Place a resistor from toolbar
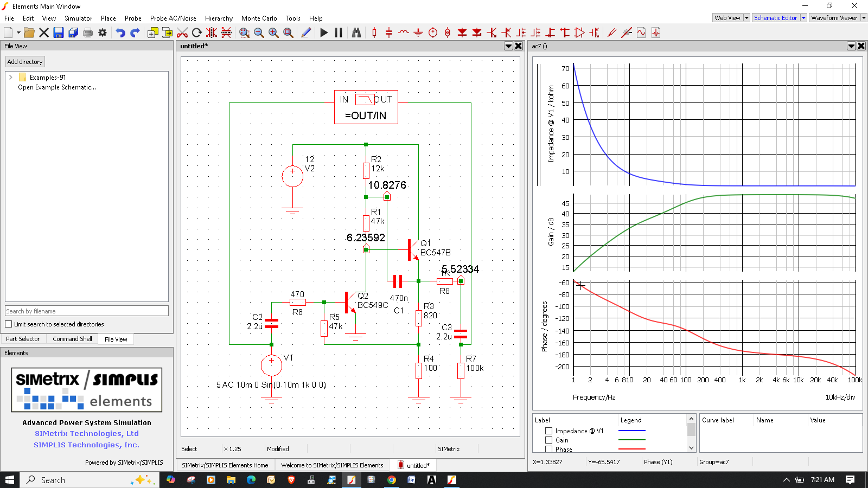Screen dimensions: 868x488 (x=374, y=33)
